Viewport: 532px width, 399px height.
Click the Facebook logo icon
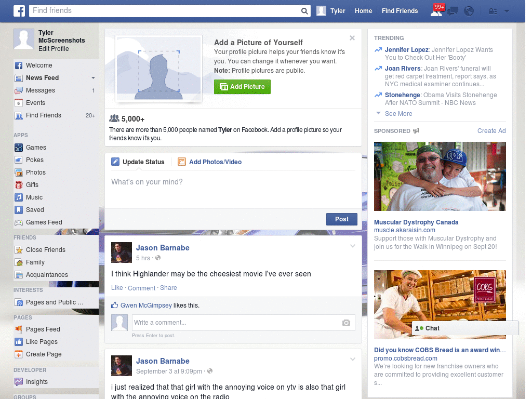[19, 11]
